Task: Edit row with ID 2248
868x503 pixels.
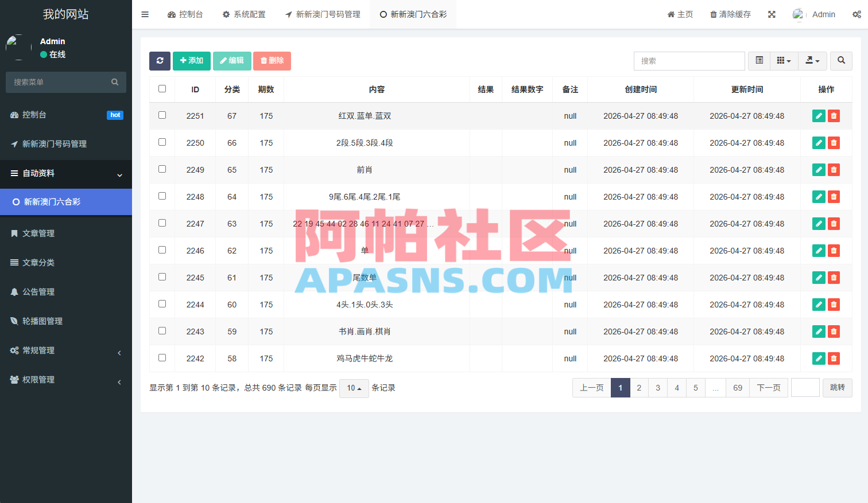Action: tap(819, 197)
